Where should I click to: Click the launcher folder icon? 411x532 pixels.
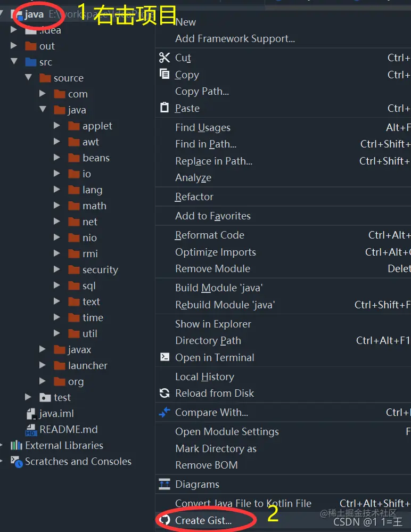[x=59, y=365]
